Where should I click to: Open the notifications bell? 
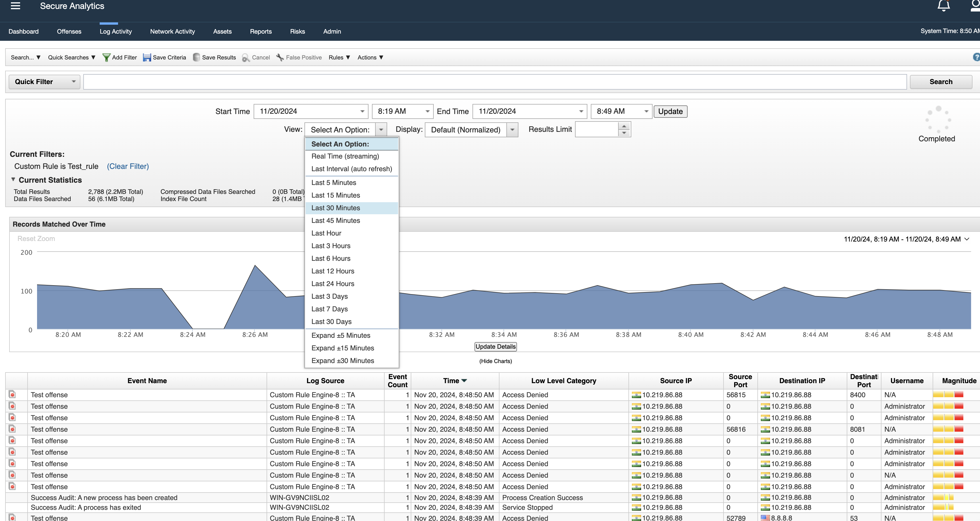tap(944, 6)
